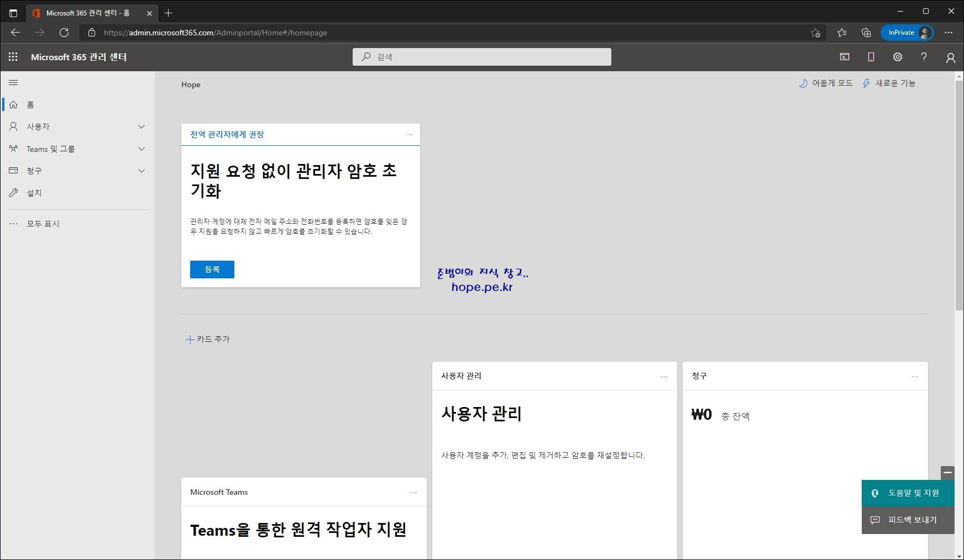
Task: Click 지원 요청 없이 관리자 암호 초기화 heading
Action: pos(294,181)
